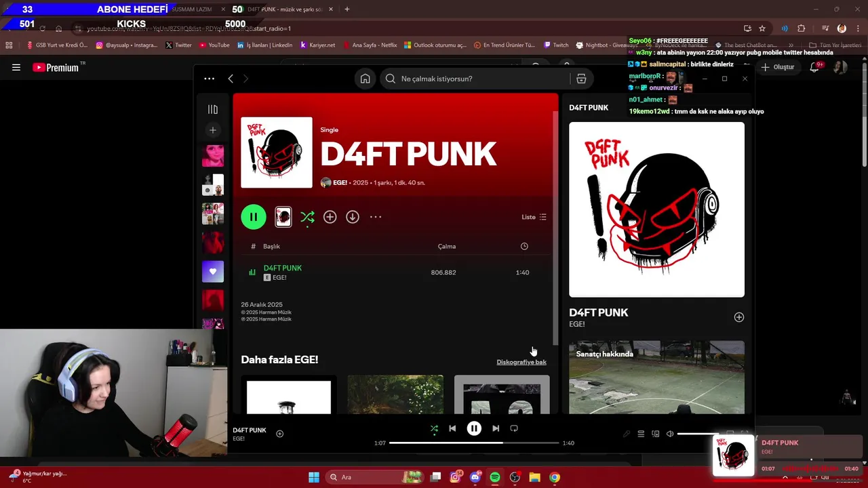Pause with white button in player bar
This screenshot has height=488, width=868.
pyautogui.click(x=474, y=428)
